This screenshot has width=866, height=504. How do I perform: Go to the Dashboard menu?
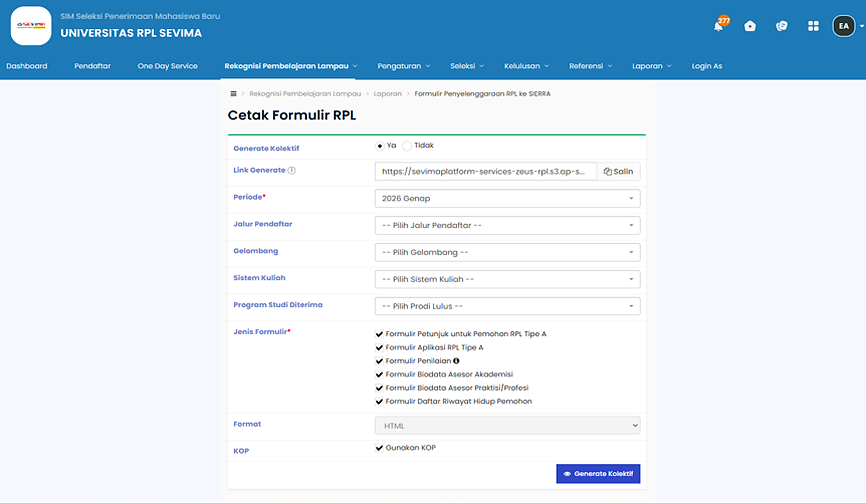pos(27,66)
